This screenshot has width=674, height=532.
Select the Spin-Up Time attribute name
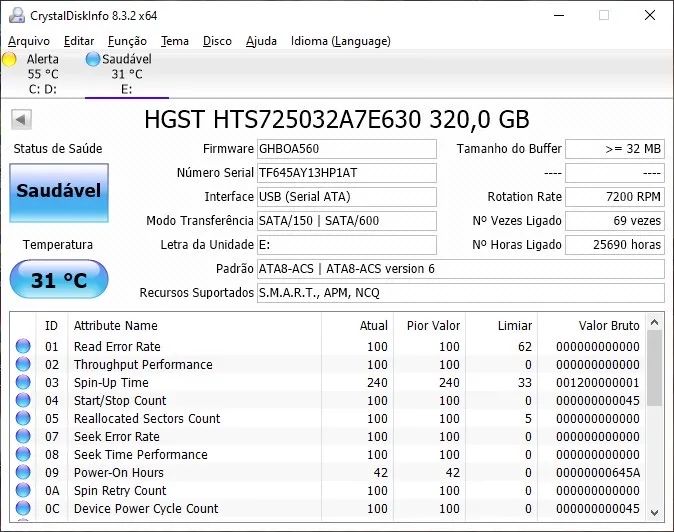coord(111,383)
